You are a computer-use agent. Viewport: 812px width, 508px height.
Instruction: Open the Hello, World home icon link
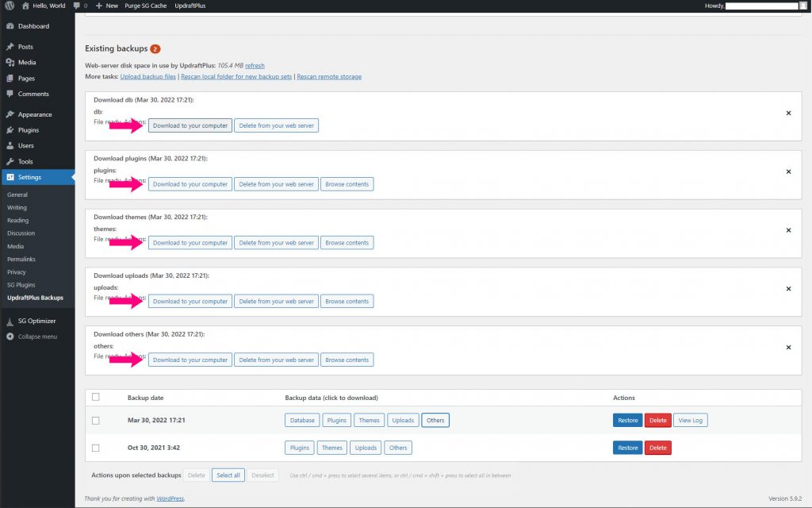tap(25, 6)
